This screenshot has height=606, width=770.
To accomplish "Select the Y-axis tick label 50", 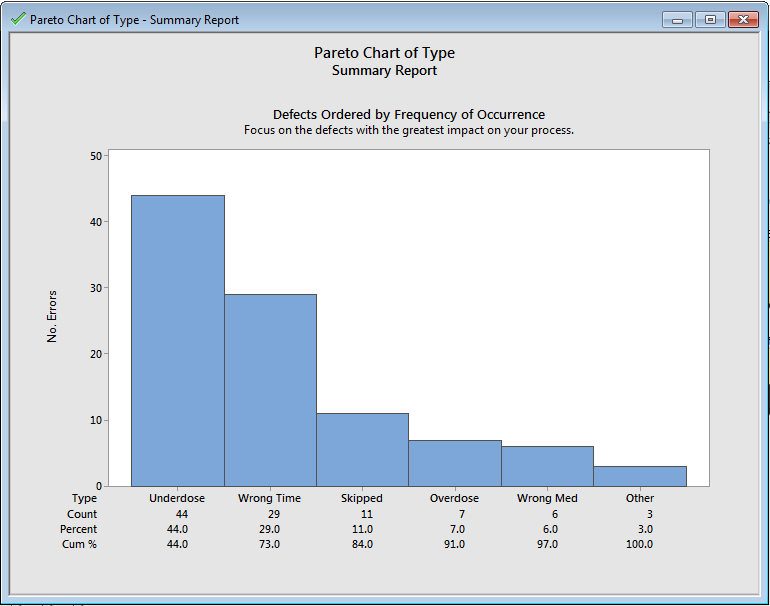I will pyautogui.click(x=96, y=156).
